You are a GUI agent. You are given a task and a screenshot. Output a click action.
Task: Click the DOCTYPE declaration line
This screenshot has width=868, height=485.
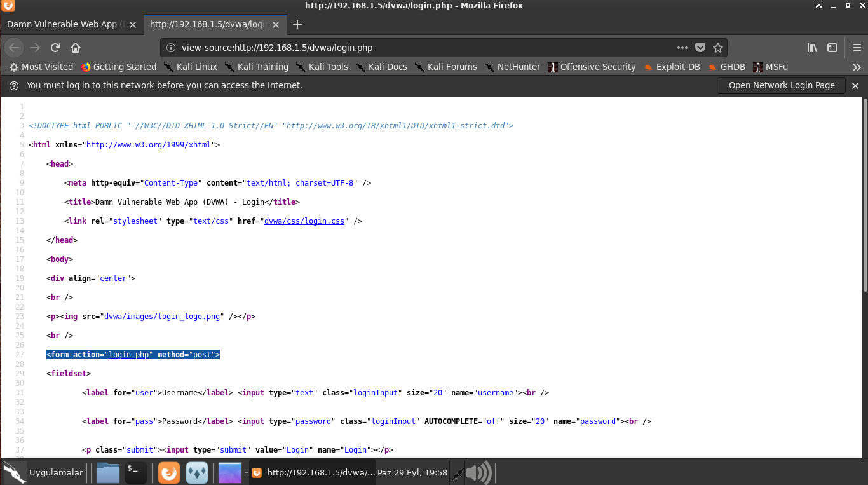pyautogui.click(x=271, y=126)
